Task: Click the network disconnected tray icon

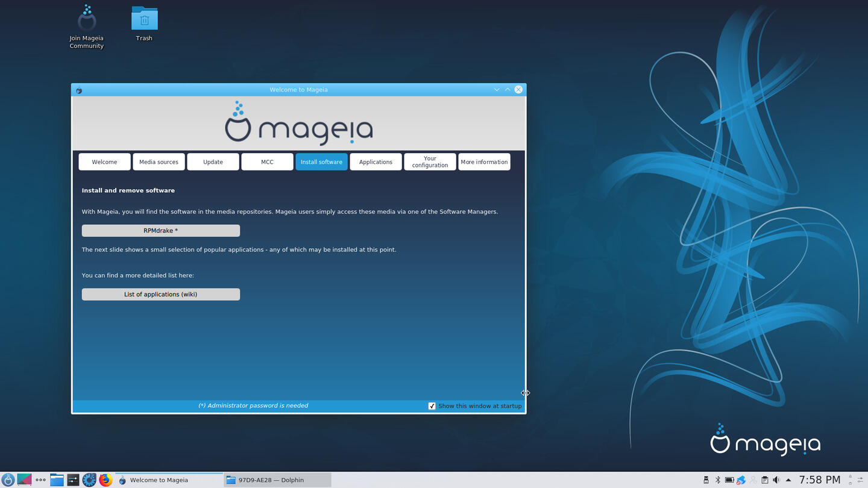Action: point(741,480)
